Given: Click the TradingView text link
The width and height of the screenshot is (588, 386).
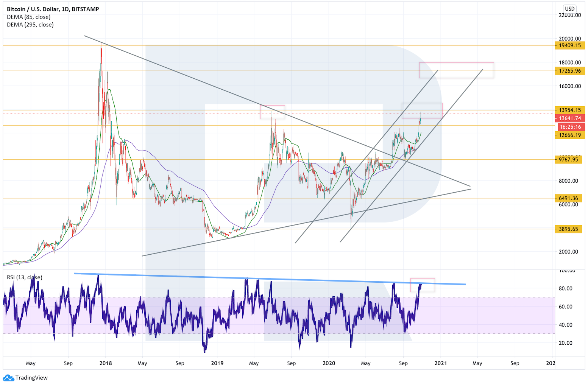Looking at the screenshot, I should point(31,378).
